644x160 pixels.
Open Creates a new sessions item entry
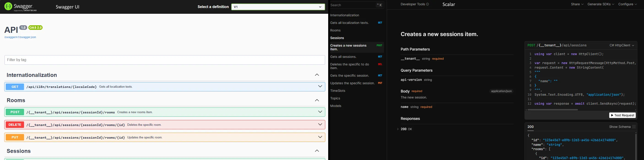tap(357, 47)
